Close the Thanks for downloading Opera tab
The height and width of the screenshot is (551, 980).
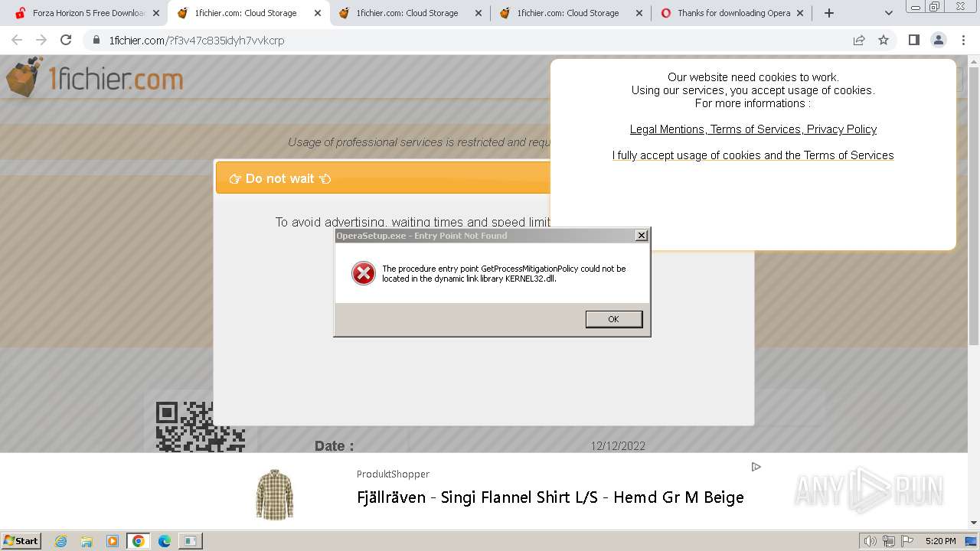799,13
